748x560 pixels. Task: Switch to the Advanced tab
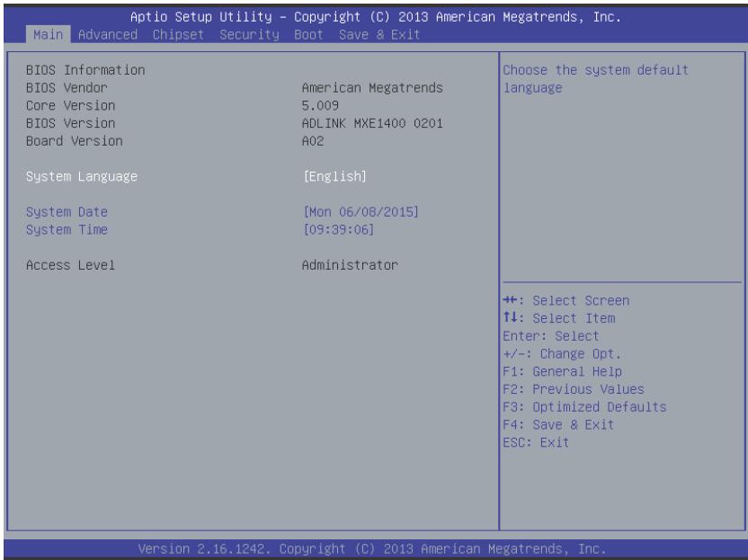(x=108, y=35)
